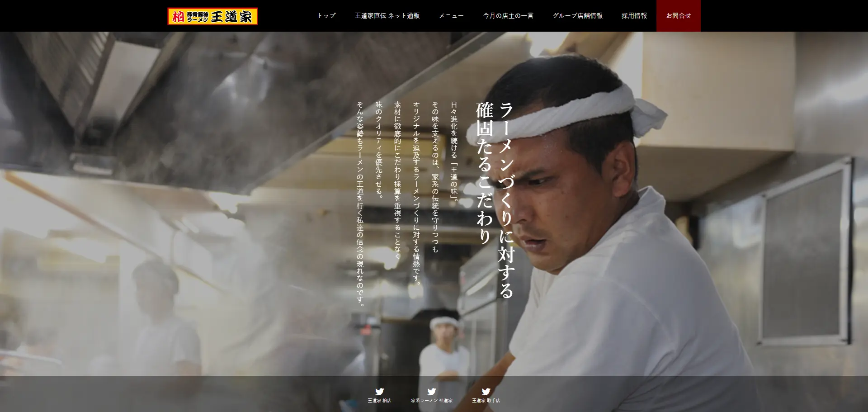This screenshot has height=412, width=868.
Task: Follow the 王道家 取手店 text link
Action: click(486, 401)
